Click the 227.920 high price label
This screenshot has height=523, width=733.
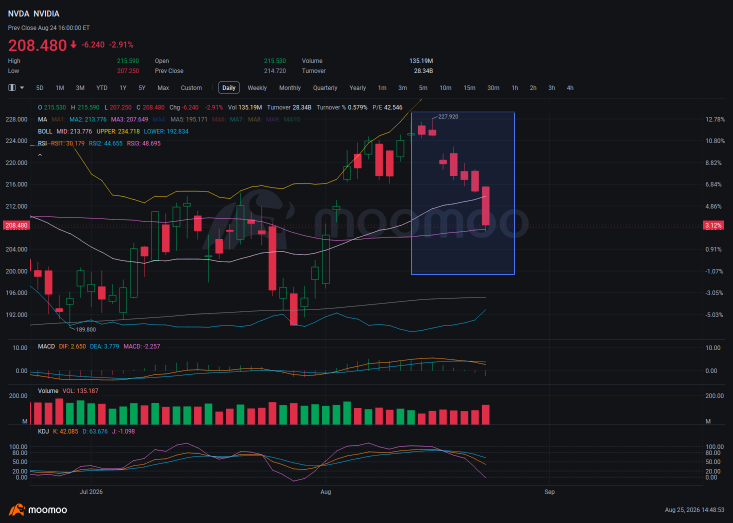point(448,117)
